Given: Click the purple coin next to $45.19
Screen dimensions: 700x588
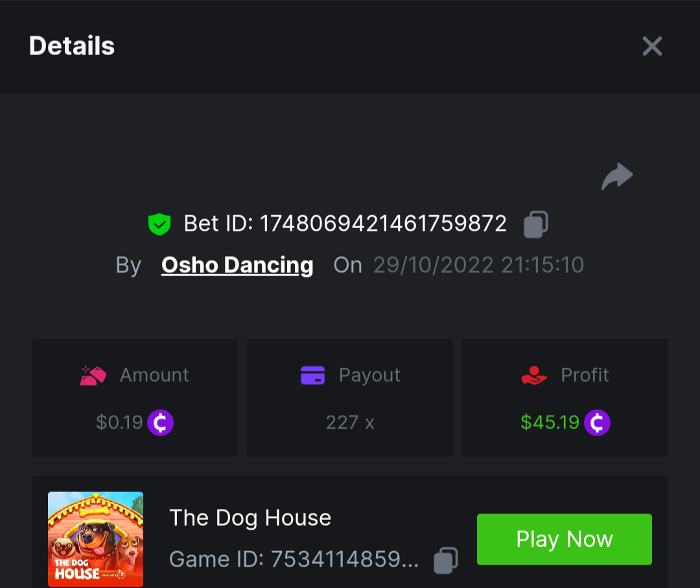Looking at the screenshot, I should click(597, 423).
